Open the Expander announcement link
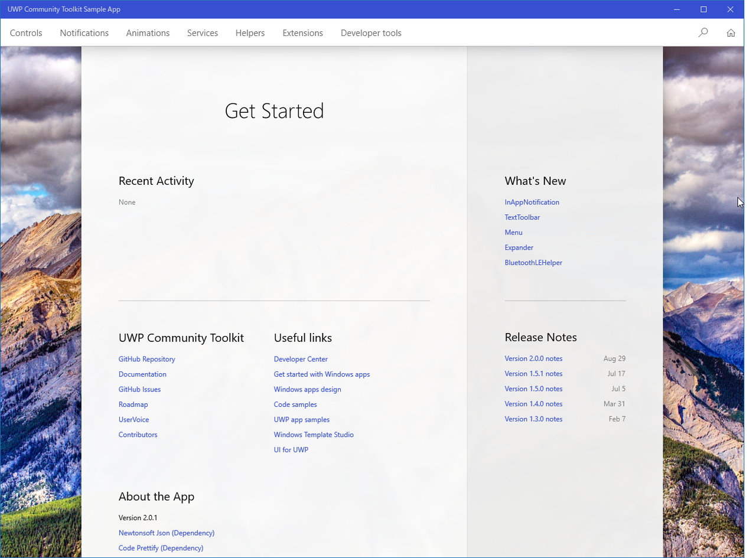 pyautogui.click(x=519, y=247)
